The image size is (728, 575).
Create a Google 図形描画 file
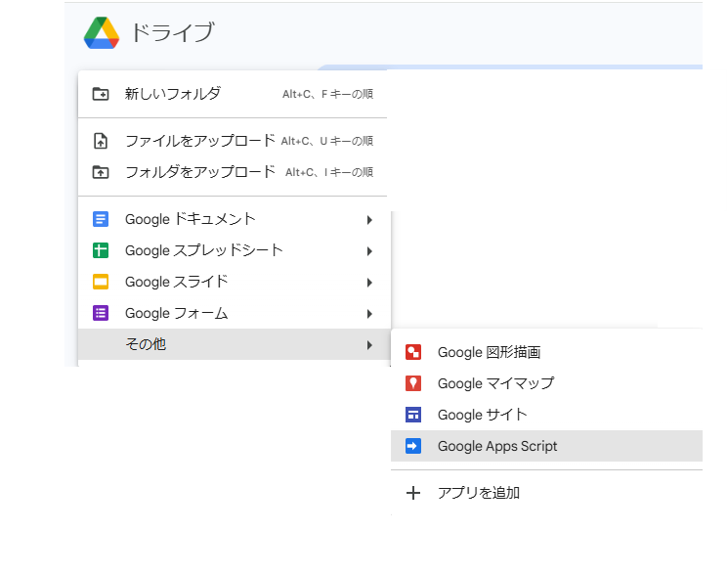546,352
